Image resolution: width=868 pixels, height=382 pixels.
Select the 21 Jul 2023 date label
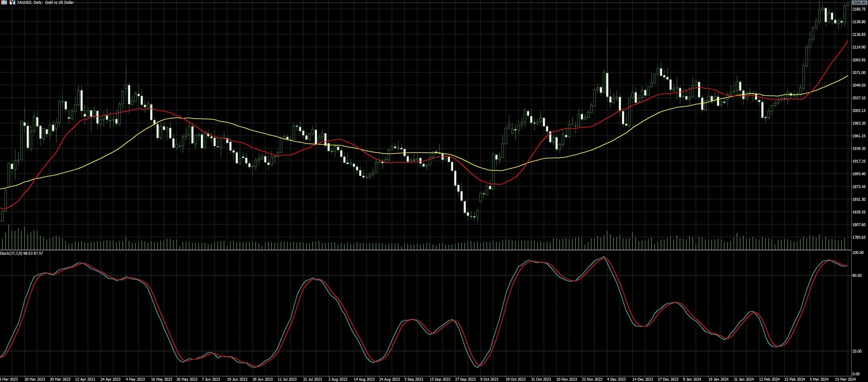312,379
